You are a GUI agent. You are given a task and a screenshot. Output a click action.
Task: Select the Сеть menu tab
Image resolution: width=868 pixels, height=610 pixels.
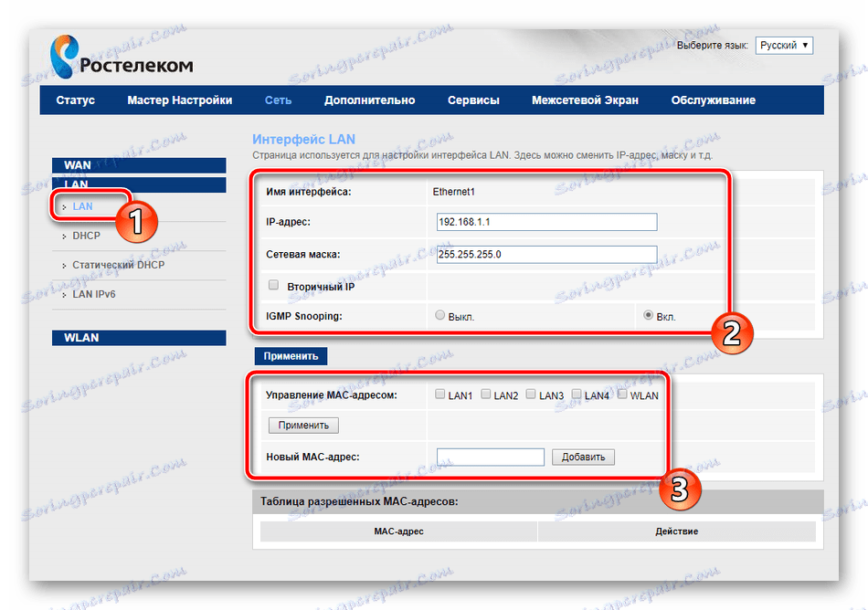click(x=278, y=100)
